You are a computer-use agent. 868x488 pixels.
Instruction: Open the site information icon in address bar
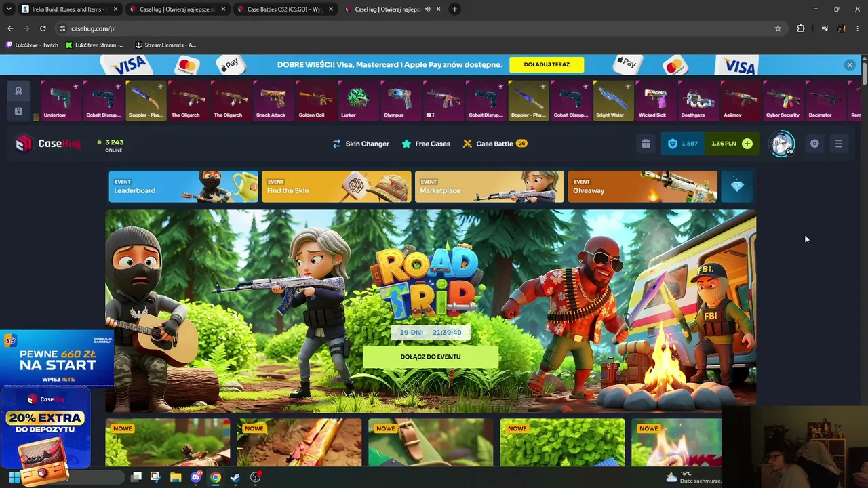pyautogui.click(x=62, y=28)
